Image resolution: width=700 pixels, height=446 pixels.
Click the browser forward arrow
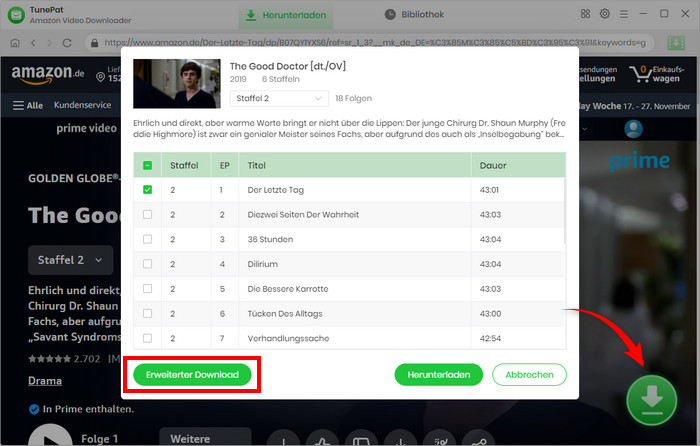coord(50,43)
